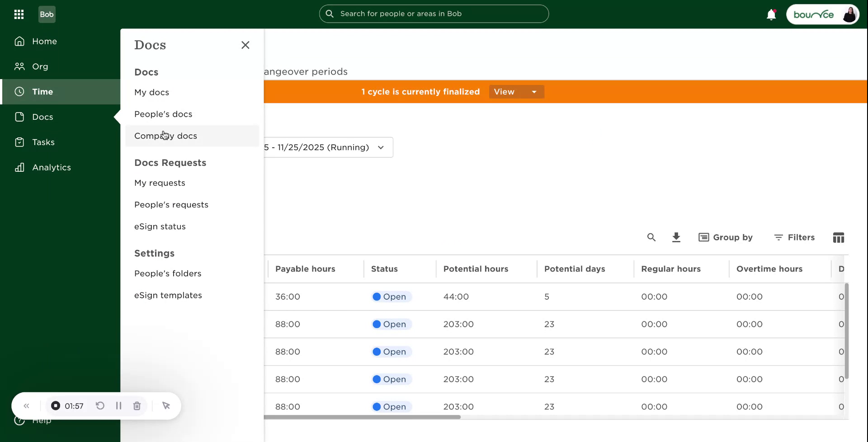Delete the recording with the trash icon

[x=137, y=406]
